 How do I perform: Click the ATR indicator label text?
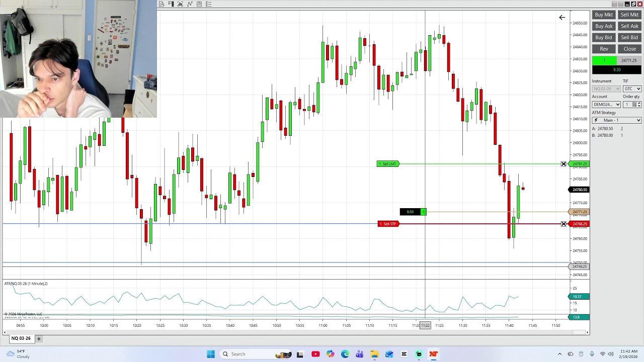[26, 284]
